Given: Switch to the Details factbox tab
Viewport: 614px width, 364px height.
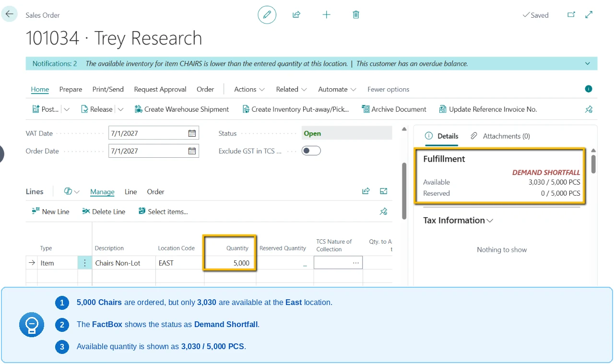Looking at the screenshot, I should (x=442, y=136).
